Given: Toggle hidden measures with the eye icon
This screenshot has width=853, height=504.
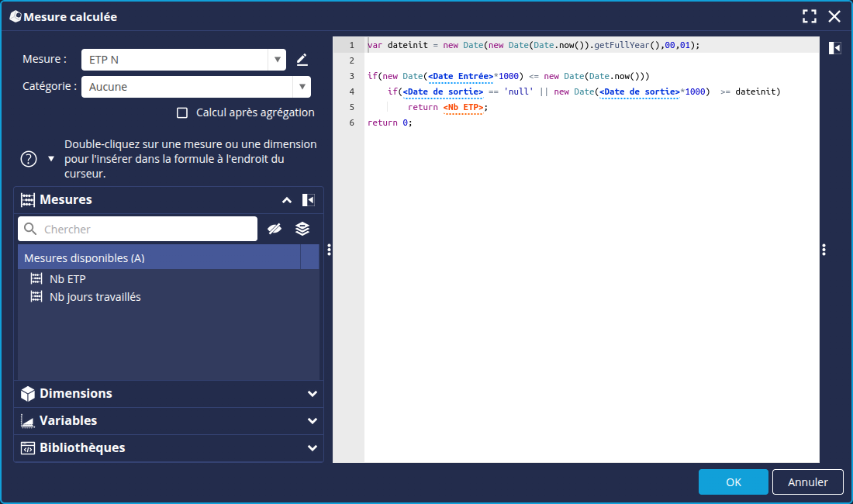Looking at the screenshot, I should tap(274, 229).
